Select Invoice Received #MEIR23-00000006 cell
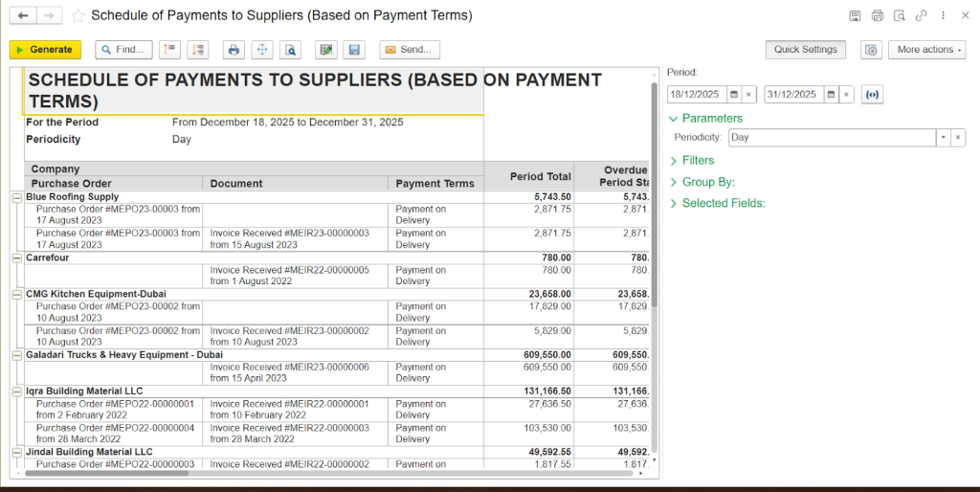 coord(295,372)
